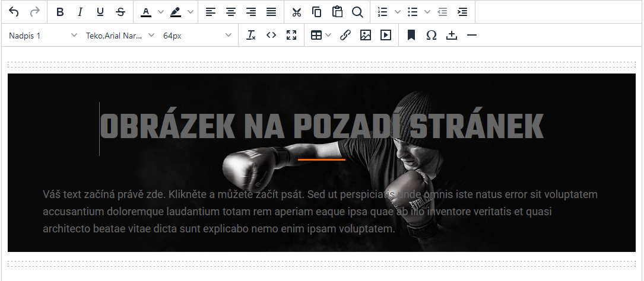Add an anchor bookmark icon
The height and width of the screenshot is (281, 644).
[411, 36]
